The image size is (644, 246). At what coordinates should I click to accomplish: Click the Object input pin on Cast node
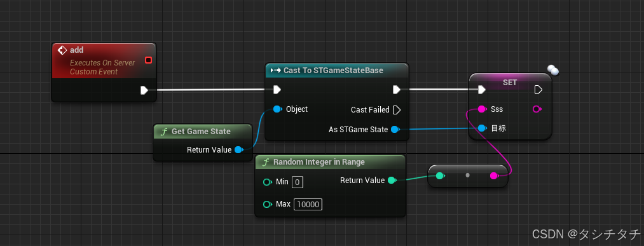(278, 109)
